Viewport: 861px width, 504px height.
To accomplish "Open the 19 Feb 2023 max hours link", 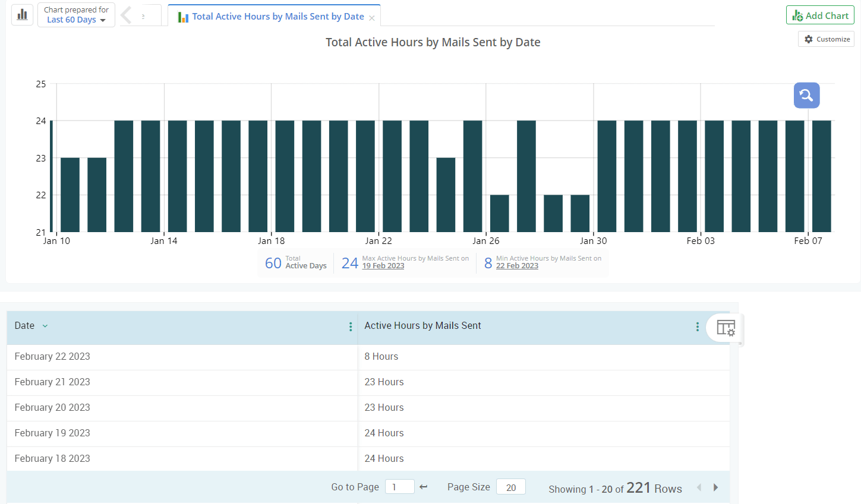I will pyautogui.click(x=383, y=265).
